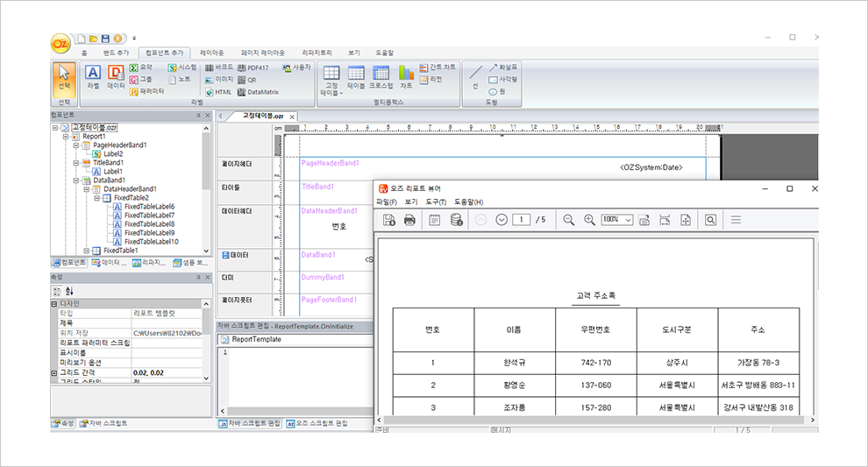Screen dimensions: 868x467
Task: Insert a 데이터 data label component
Action: click(116, 77)
